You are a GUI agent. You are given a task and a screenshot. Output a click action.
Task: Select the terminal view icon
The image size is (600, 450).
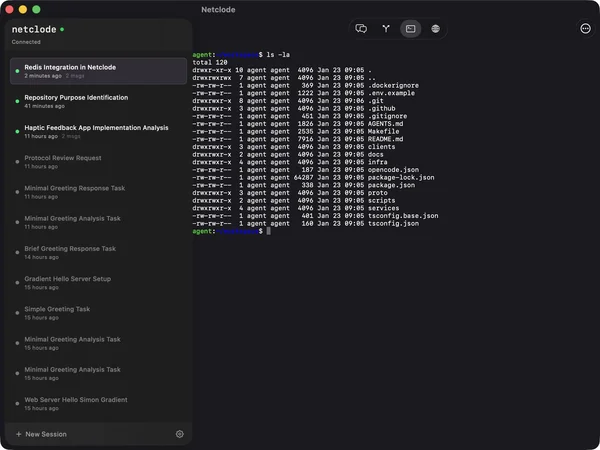pos(410,29)
